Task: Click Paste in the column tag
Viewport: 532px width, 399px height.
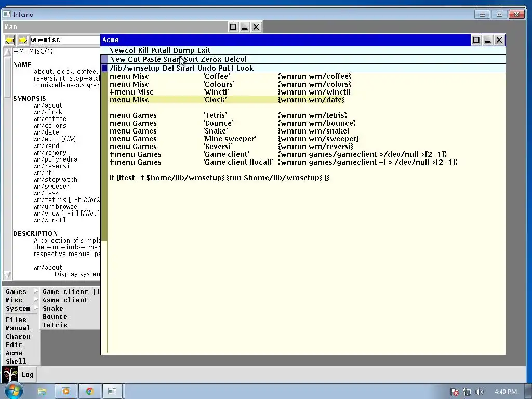Action: pyautogui.click(x=152, y=59)
